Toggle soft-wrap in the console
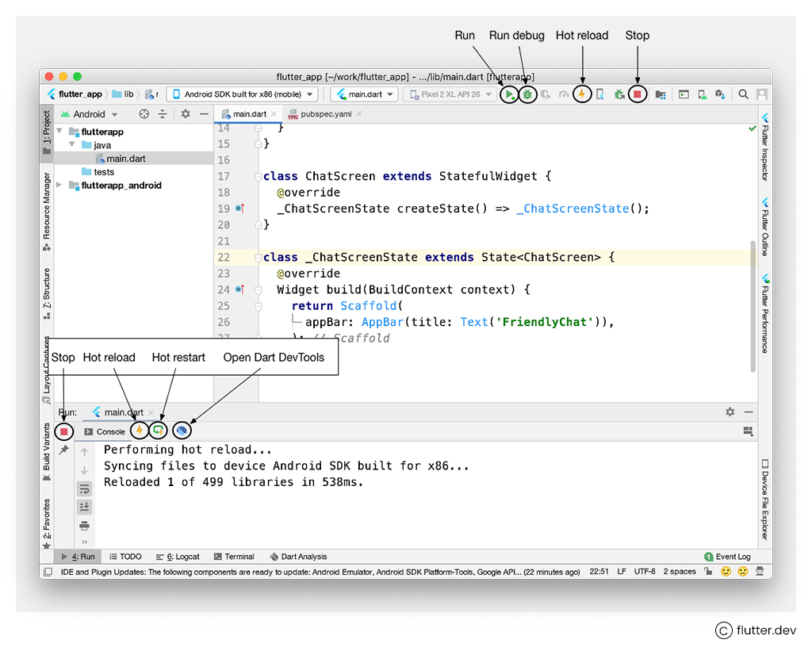This screenshot has width=812, height=655. [84, 488]
